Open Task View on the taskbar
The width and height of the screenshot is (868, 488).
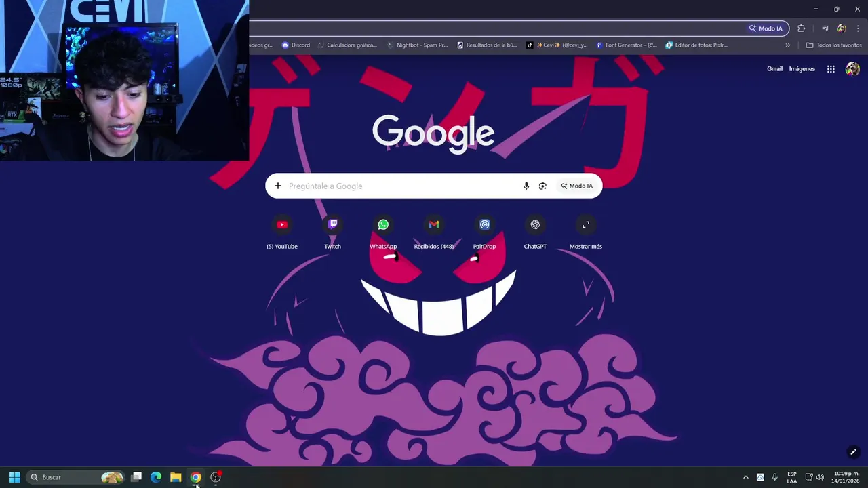tap(136, 477)
